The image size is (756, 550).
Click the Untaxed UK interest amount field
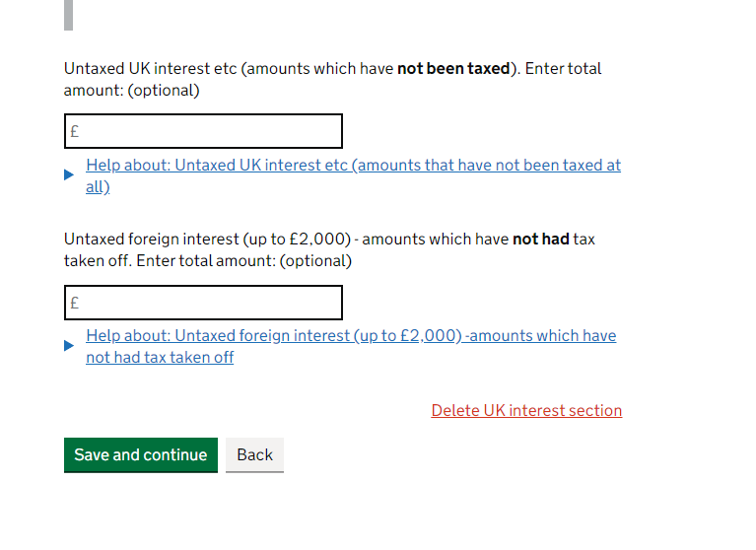pyautogui.click(x=203, y=131)
